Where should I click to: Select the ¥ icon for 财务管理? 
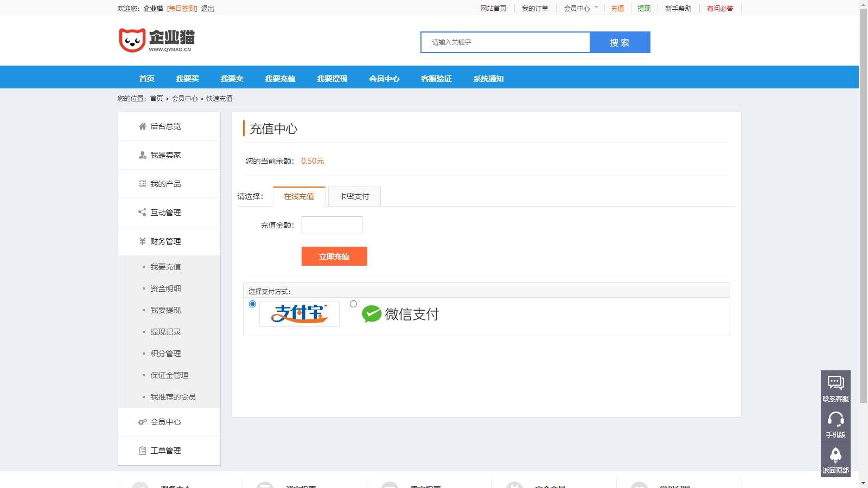point(142,241)
